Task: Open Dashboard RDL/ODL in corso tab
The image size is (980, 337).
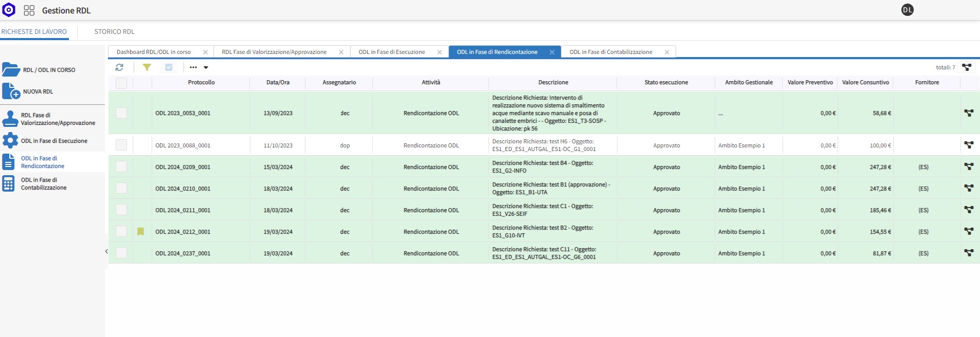Action: (x=154, y=52)
